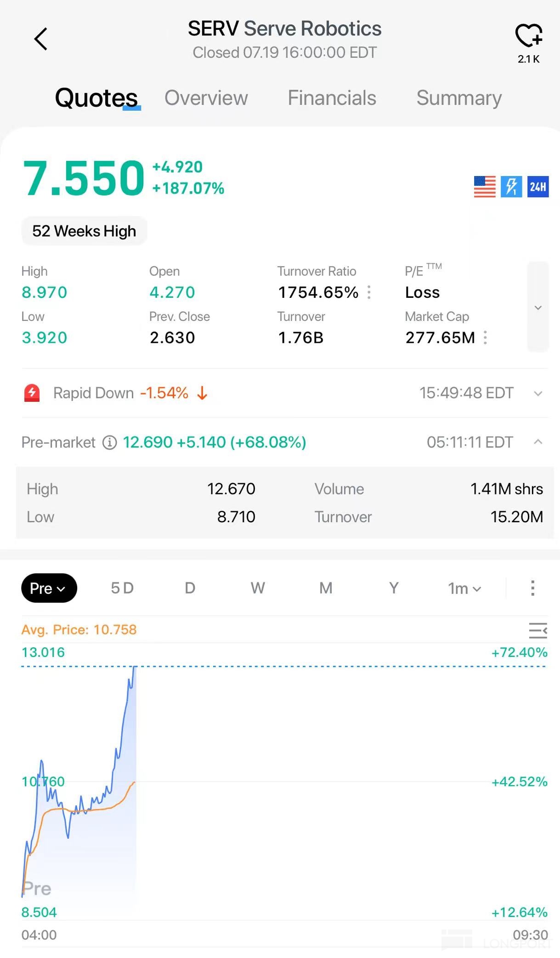Screen dimensions: 560x958
Task: Tap the lightning quote-level icon
Action: click(x=511, y=187)
